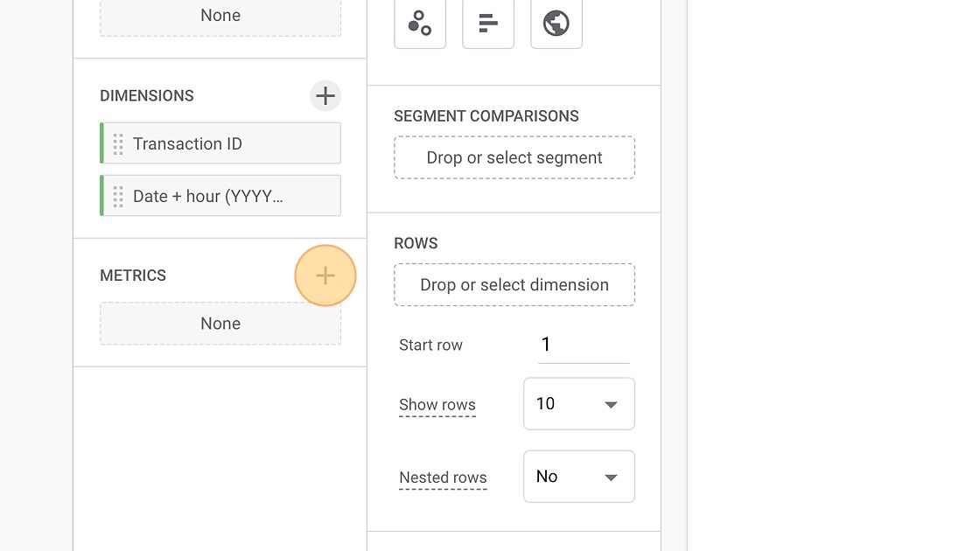Add a new dimension with plus button
Viewport: 980px width, 551px height.
[x=325, y=95]
